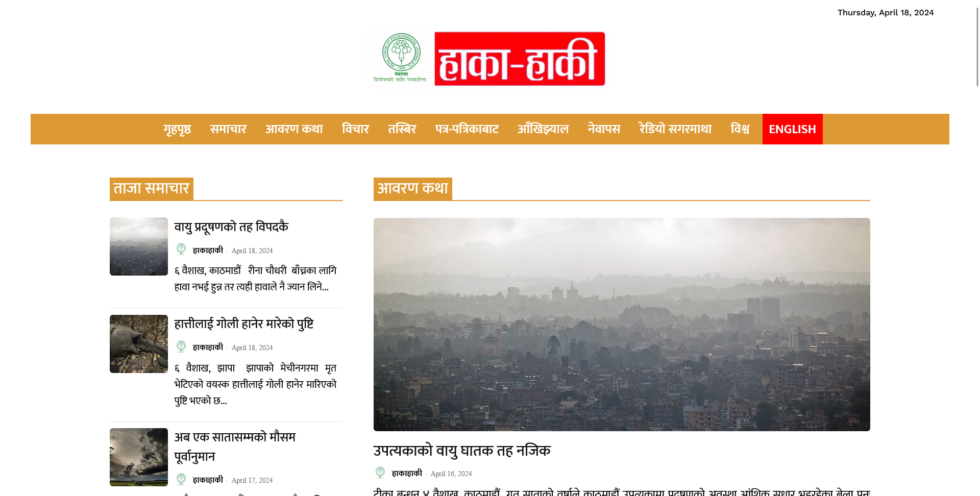The image size is (980, 496).
Task: Go to आवरण कथा in navigation bar
Action: click(x=294, y=129)
